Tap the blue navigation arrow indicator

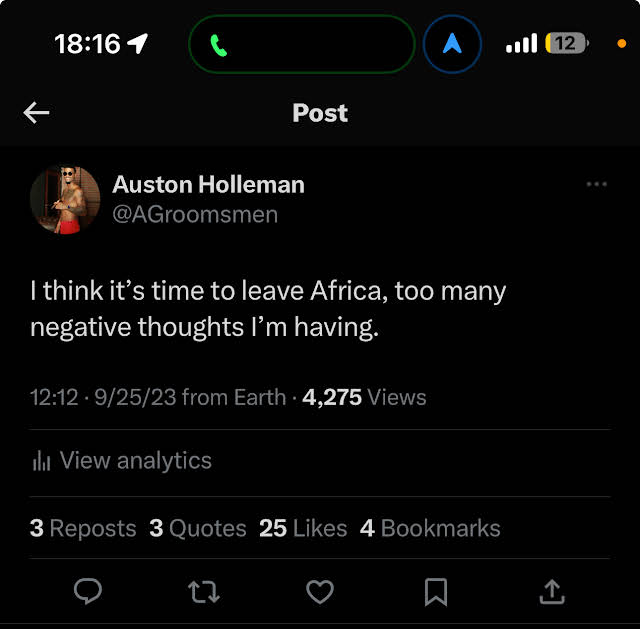point(452,44)
